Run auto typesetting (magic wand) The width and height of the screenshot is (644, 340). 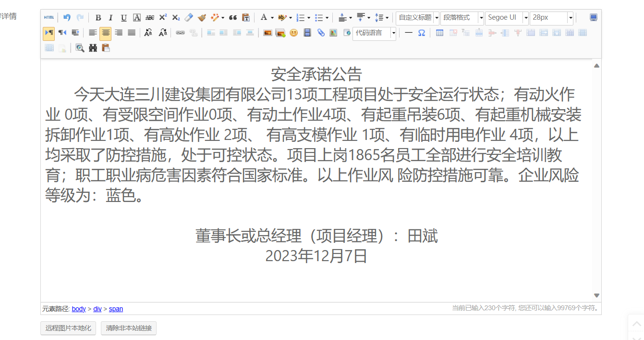[215, 18]
